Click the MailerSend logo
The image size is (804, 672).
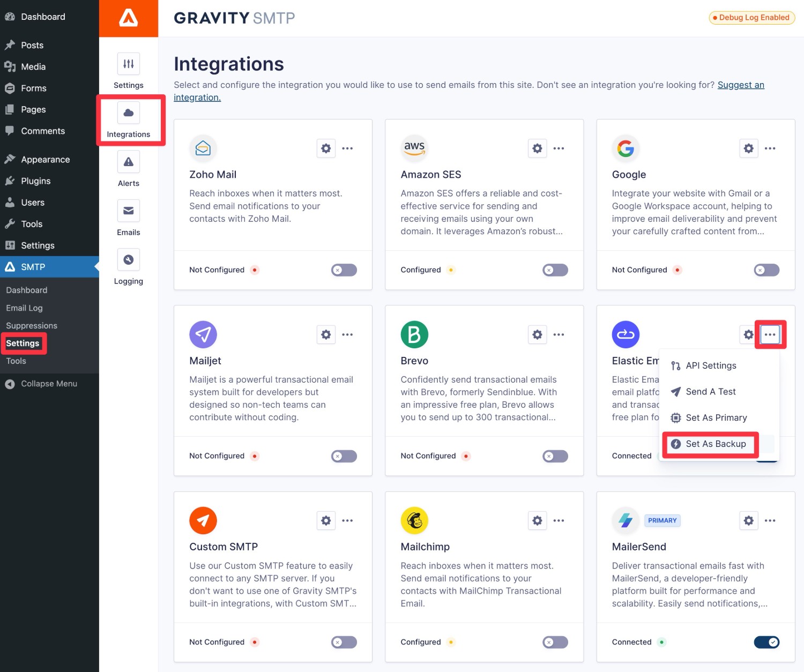pos(626,520)
